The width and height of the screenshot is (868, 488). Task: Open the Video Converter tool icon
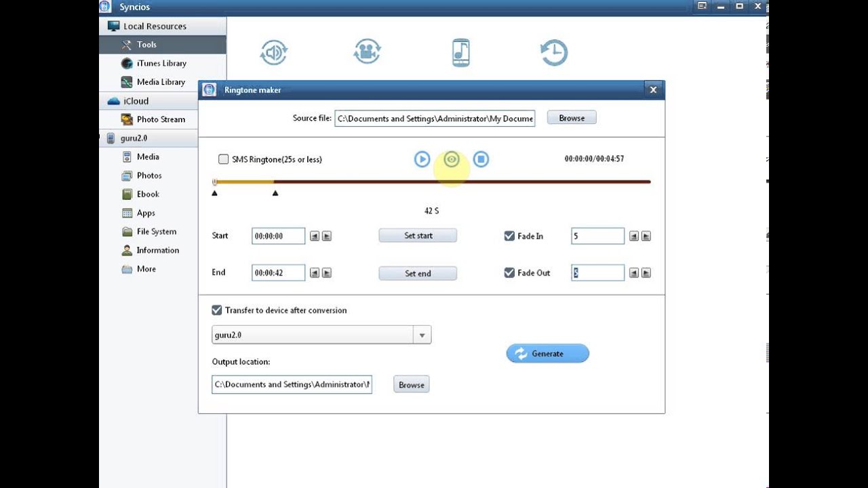click(367, 52)
